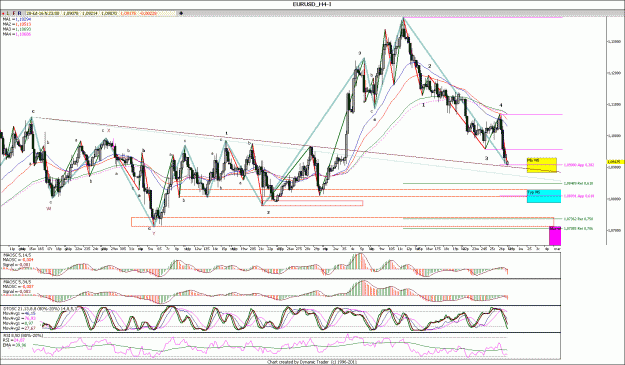Click the R button in the chart toolbar
Screen dimensions: 625x365
coord(20,13)
